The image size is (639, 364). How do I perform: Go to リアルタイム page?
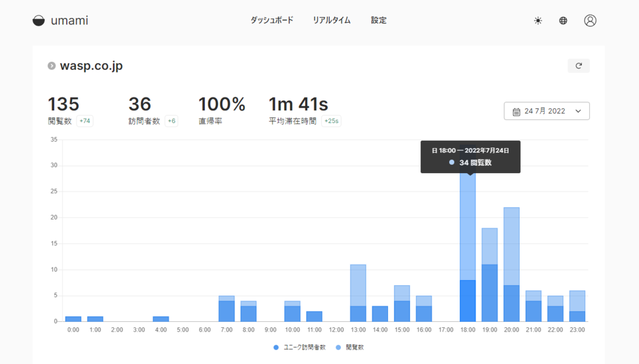pos(332,20)
